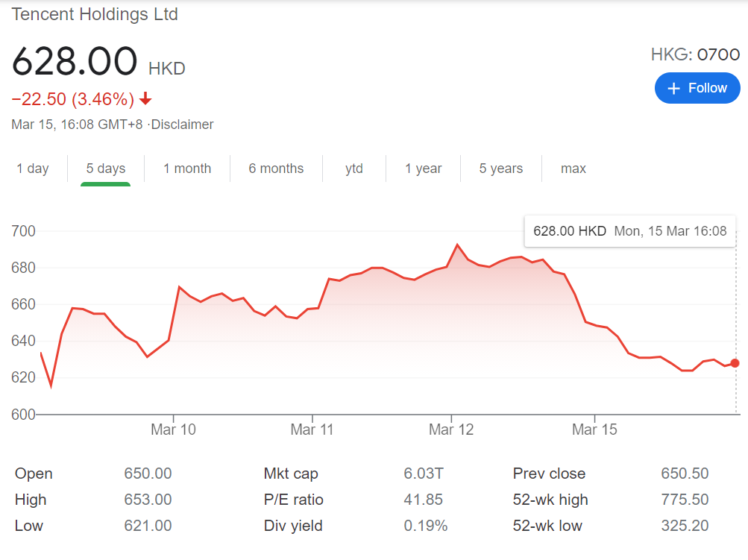Click the 628.00 current price
Screen dimensions: 748x560
pyautogui.click(x=75, y=62)
